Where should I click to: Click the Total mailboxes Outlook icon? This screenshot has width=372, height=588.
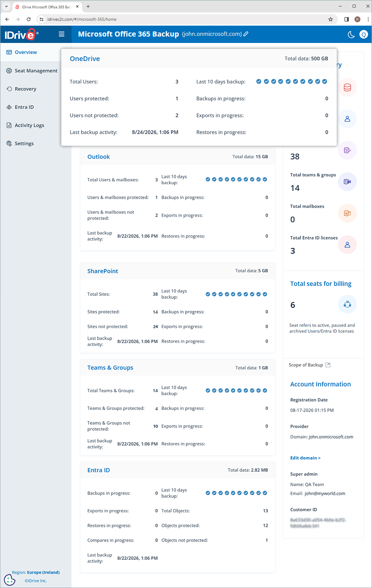[347, 213]
